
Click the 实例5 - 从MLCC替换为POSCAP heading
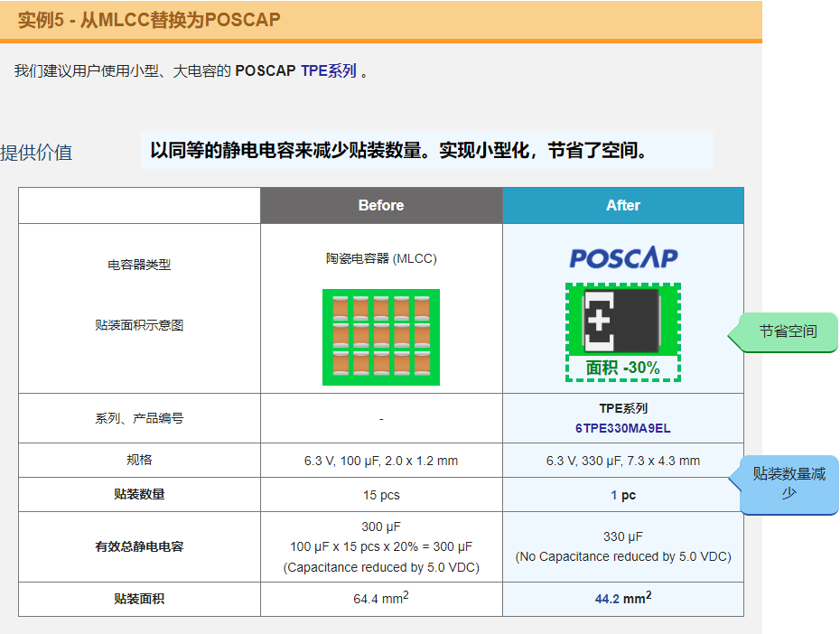click(x=149, y=20)
